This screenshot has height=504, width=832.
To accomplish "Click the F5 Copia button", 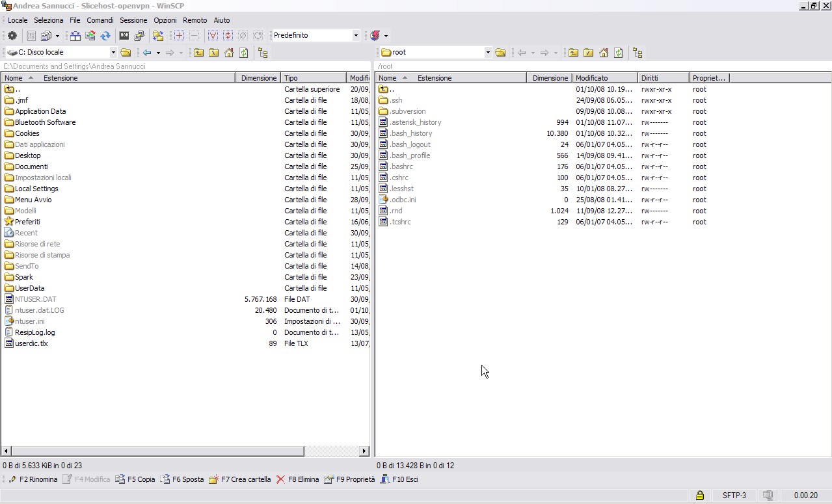I will click(x=135, y=479).
